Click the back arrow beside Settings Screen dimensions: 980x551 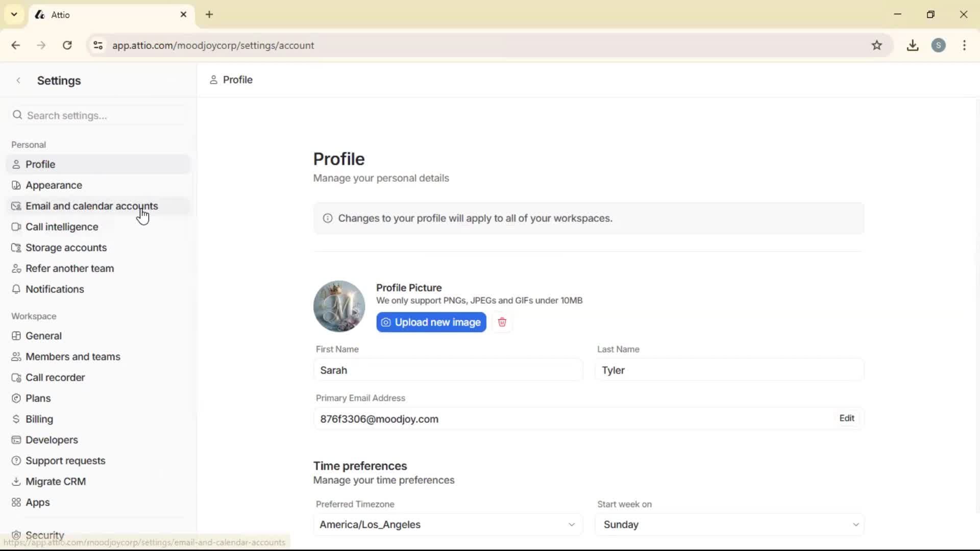[18, 81]
